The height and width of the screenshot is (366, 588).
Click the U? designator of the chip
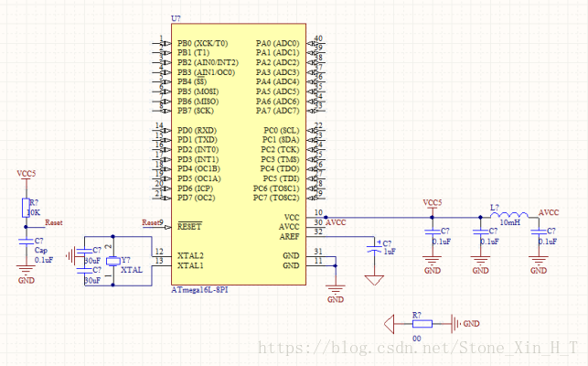click(x=176, y=18)
